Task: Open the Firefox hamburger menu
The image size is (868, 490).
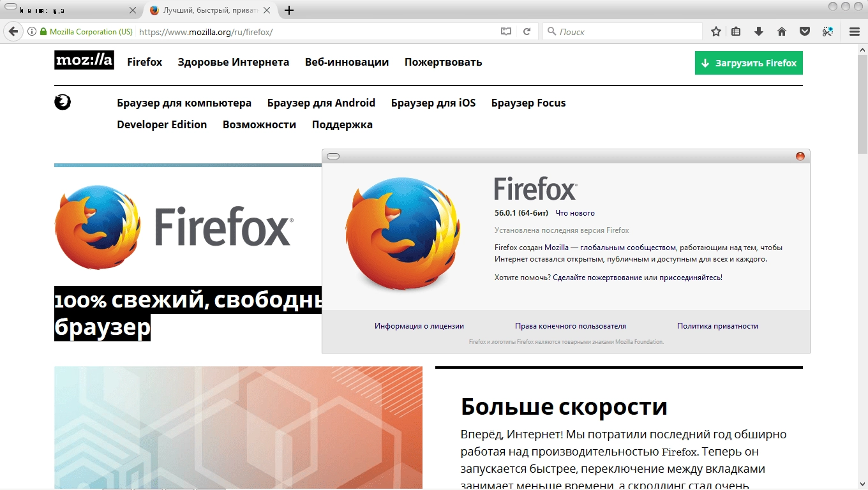Action: pyautogui.click(x=855, y=31)
